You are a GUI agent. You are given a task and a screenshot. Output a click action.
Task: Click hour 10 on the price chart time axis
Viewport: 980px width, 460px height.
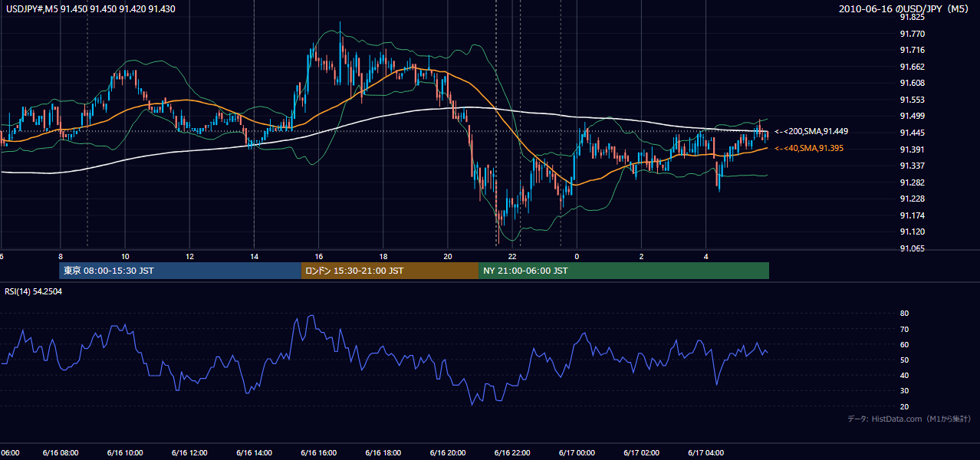tap(124, 257)
